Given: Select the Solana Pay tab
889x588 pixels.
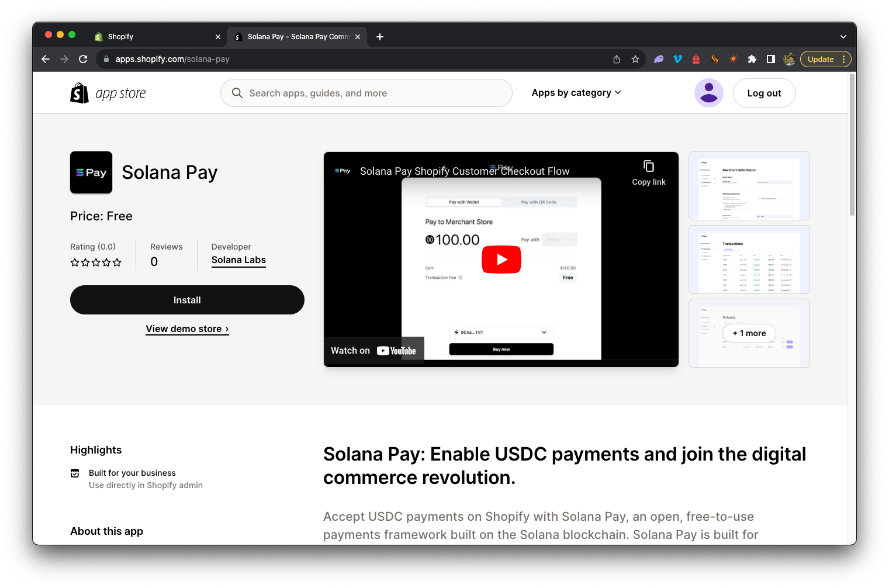Looking at the screenshot, I should tap(298, 37).
